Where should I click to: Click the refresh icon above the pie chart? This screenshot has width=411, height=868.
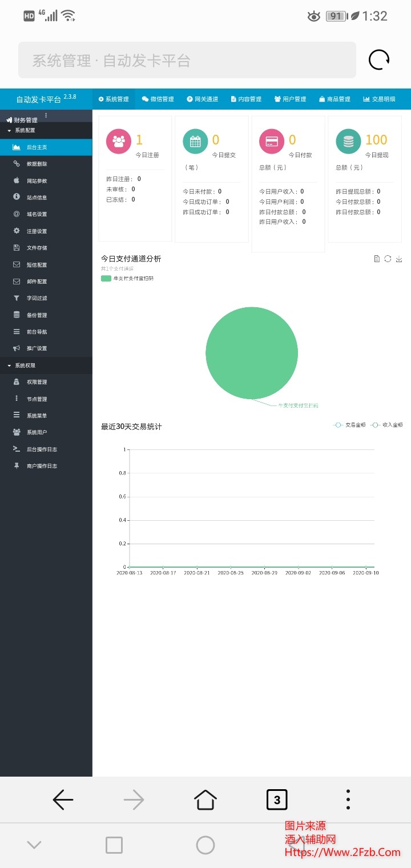pyautogui.click(x=388, y=259)
